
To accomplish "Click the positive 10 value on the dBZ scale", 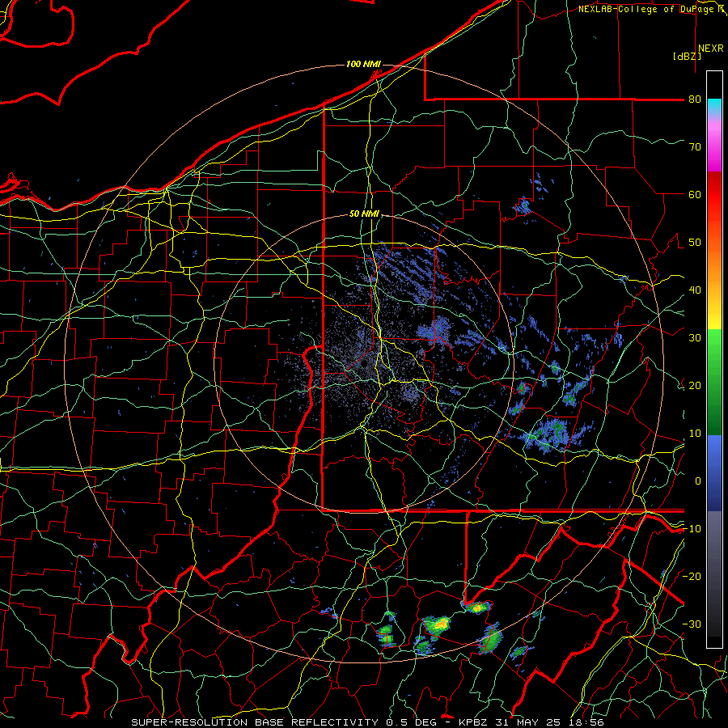I will pos(695,434).
